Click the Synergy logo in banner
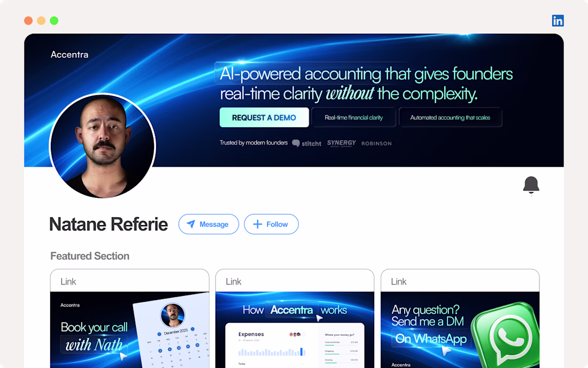This screenshot has width=588, height=368. tap(341, 143)
